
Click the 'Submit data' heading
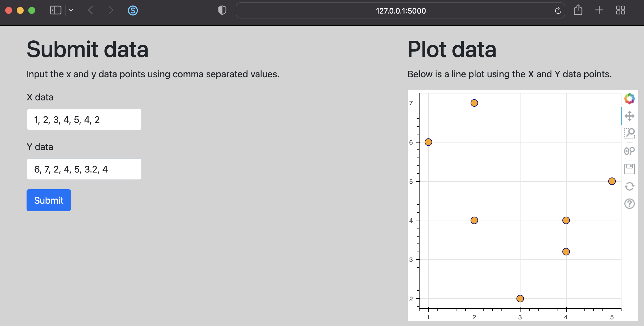tap(87, 49)
